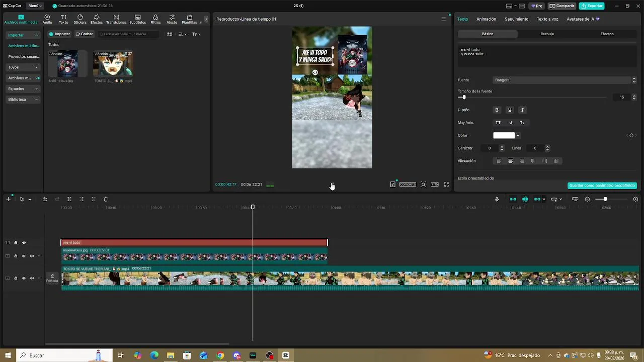Open the Subtítulos panel
Image resolution: width=644 pixels, height=362 pixels.
138,19
